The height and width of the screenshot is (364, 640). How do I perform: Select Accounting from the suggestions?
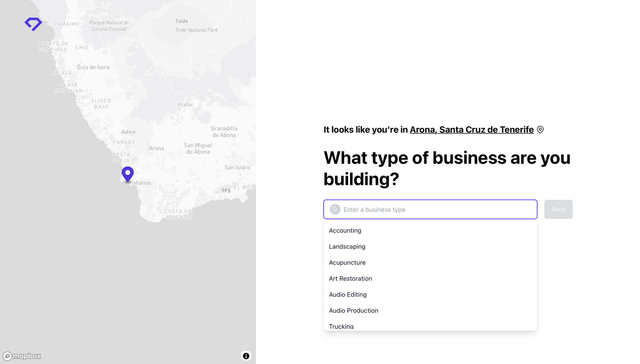pyautogui.click(x=345, y=230)
